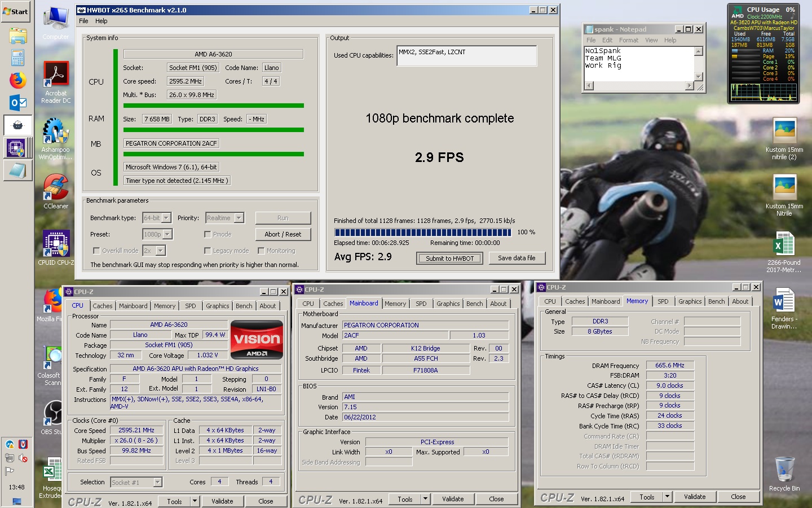Open Fenders Drawing Word document icon
Image resolution: width=812 pixels, height=508 pixels.
coord(784,308)
